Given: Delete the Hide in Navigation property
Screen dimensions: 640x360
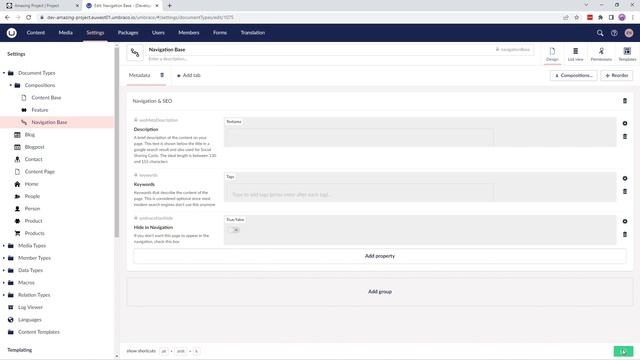Looking at the screenshot, I should [x=625, y=234].
